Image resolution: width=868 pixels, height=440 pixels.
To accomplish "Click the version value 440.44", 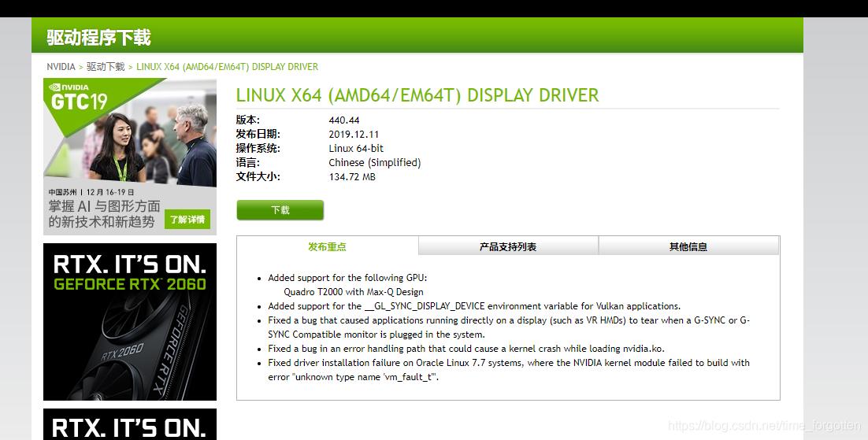I will [x=343, y=120].
